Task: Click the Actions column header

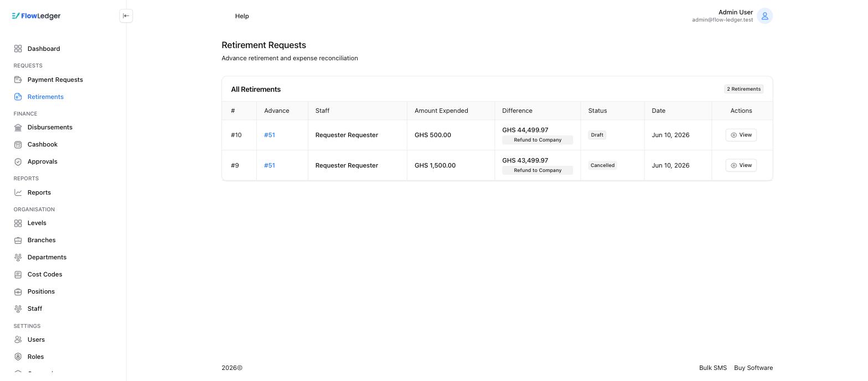Action: [741, 111]
